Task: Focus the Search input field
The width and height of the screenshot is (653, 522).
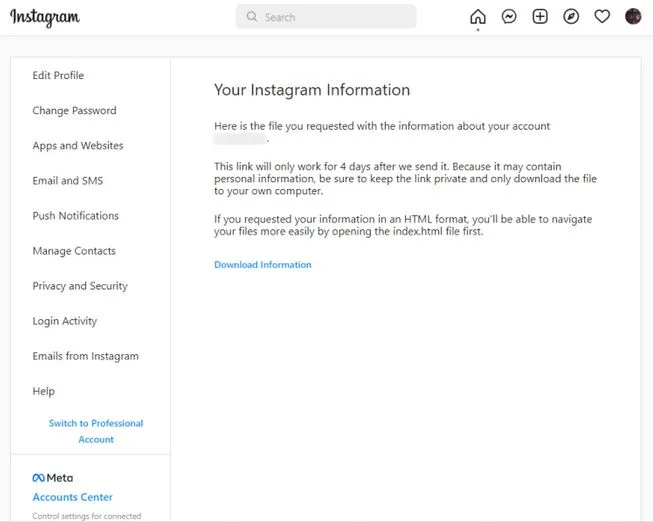Action: 326,17
